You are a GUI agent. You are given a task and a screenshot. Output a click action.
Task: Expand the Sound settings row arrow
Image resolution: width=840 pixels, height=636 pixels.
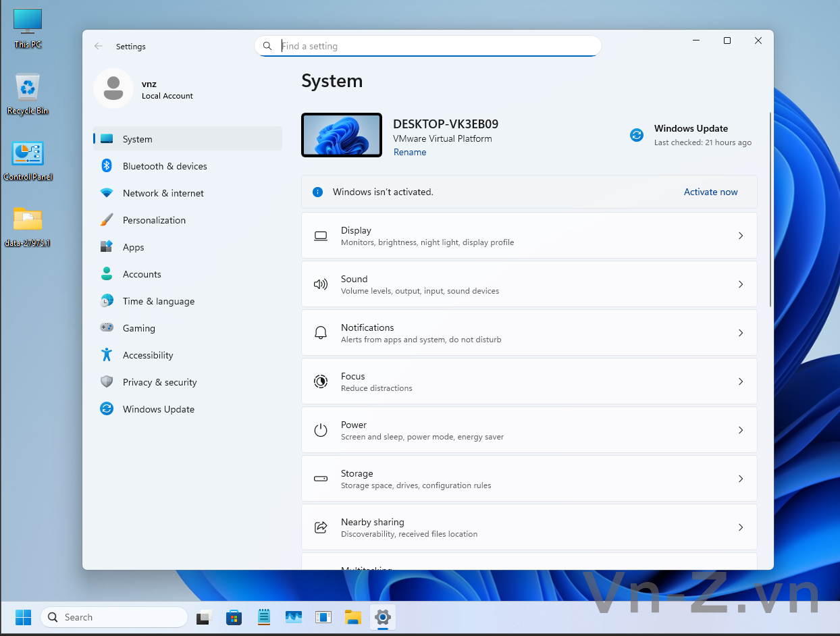741,284
